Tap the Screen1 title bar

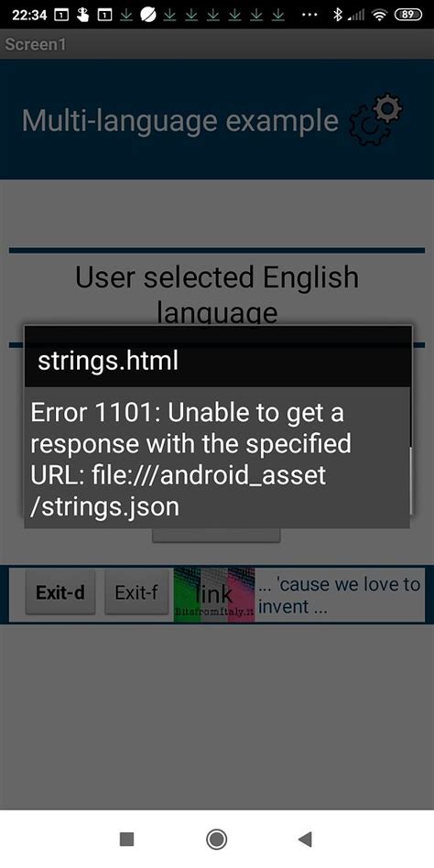point(217,44)
